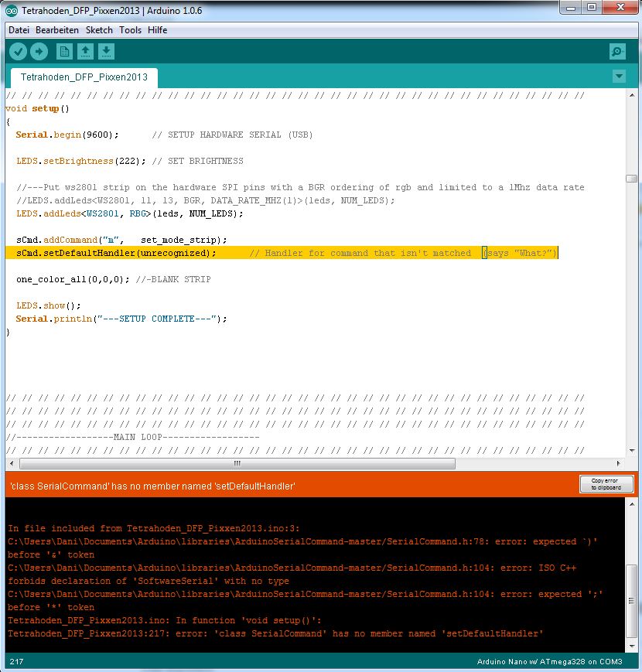Open the Hilfe menu
642x672 pixels.
coord(157,30)
